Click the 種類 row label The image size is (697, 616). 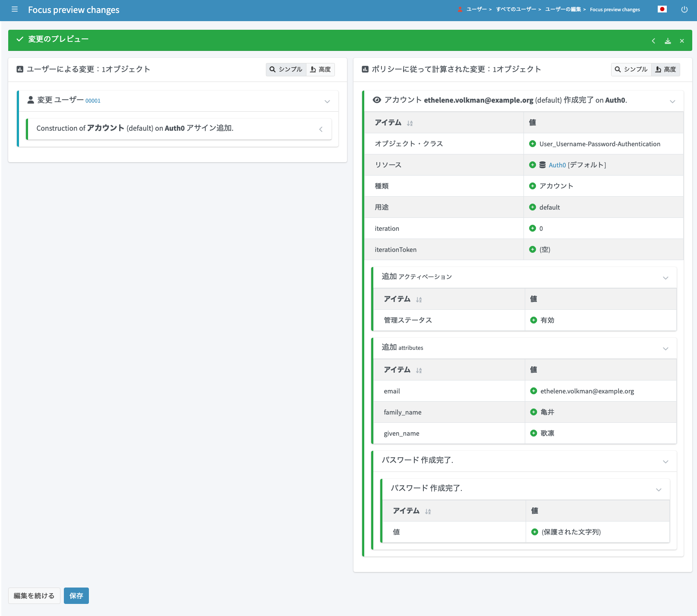pos(382,186)
